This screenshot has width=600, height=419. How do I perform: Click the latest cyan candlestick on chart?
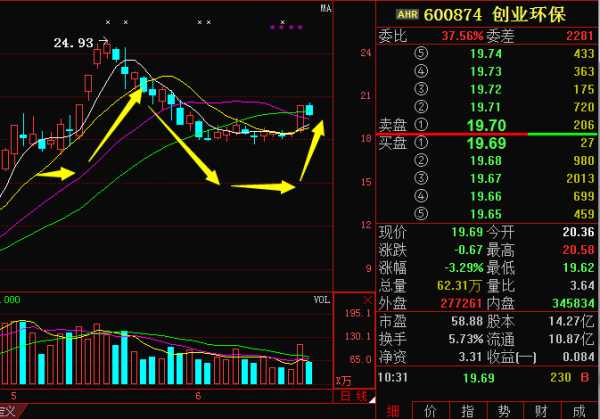point(310,108)
